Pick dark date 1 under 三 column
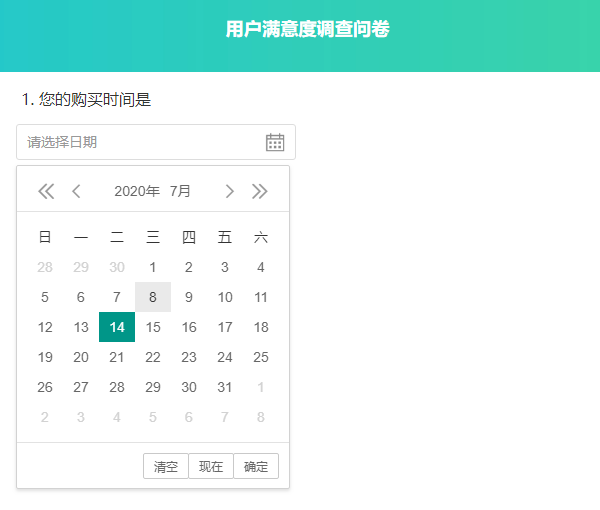The image size is (600, 510). click(153, 267)
